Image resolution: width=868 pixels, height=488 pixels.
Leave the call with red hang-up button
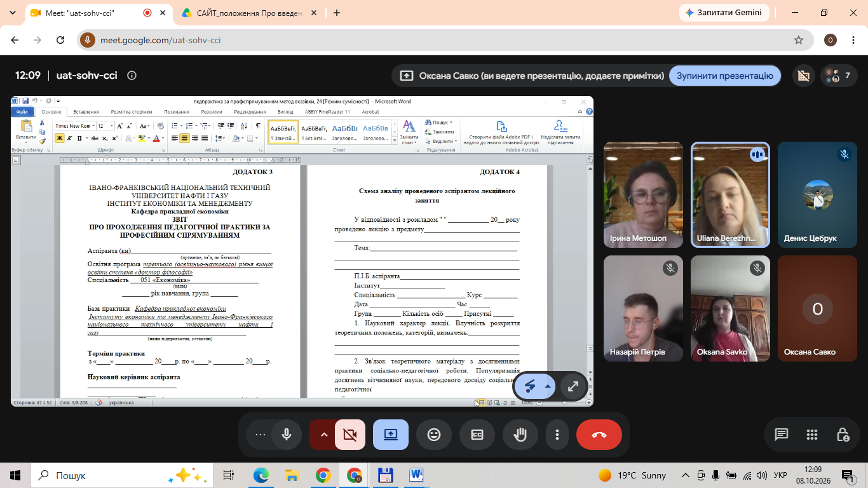click(x=599, y=435)
